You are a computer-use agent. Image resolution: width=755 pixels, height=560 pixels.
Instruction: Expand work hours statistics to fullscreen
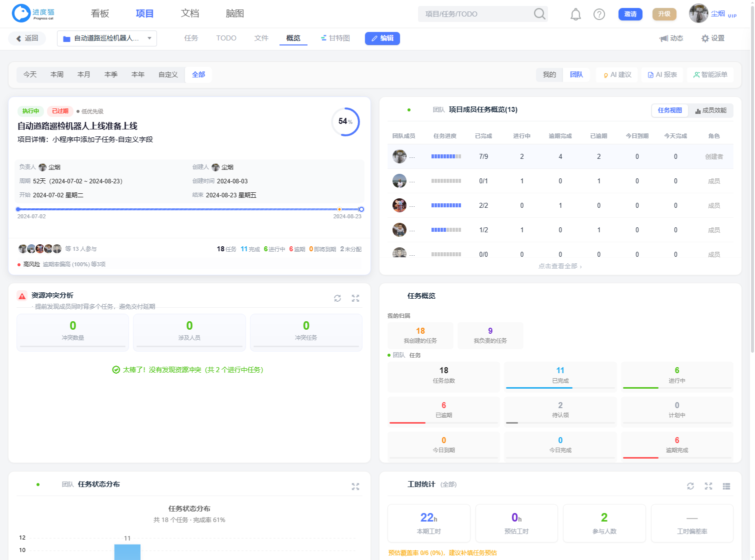708,486
